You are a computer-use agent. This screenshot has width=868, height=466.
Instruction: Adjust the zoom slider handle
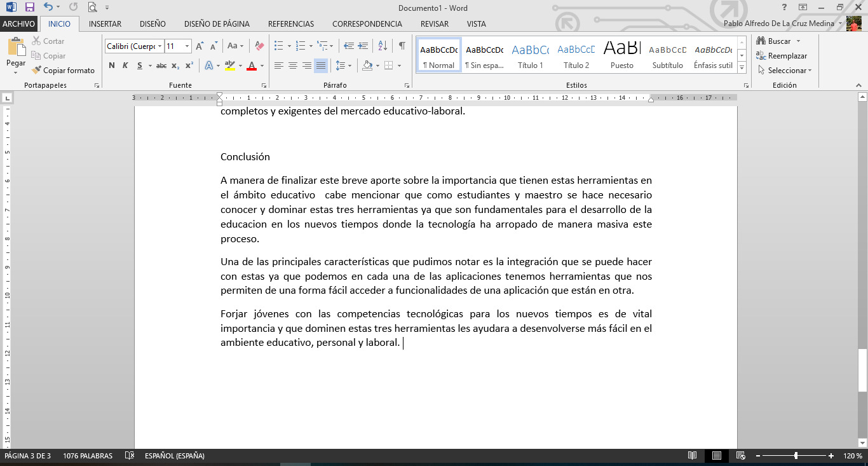point(796,456)
